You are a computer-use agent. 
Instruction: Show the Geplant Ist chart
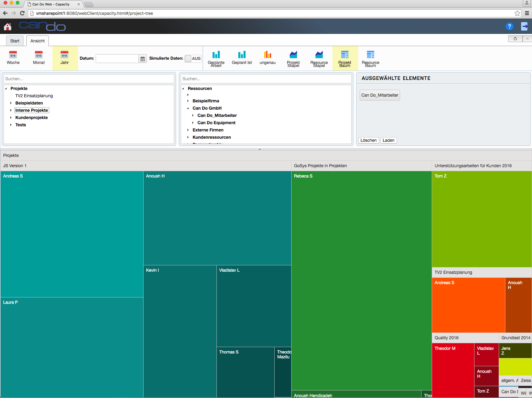(x=242, y=58)
